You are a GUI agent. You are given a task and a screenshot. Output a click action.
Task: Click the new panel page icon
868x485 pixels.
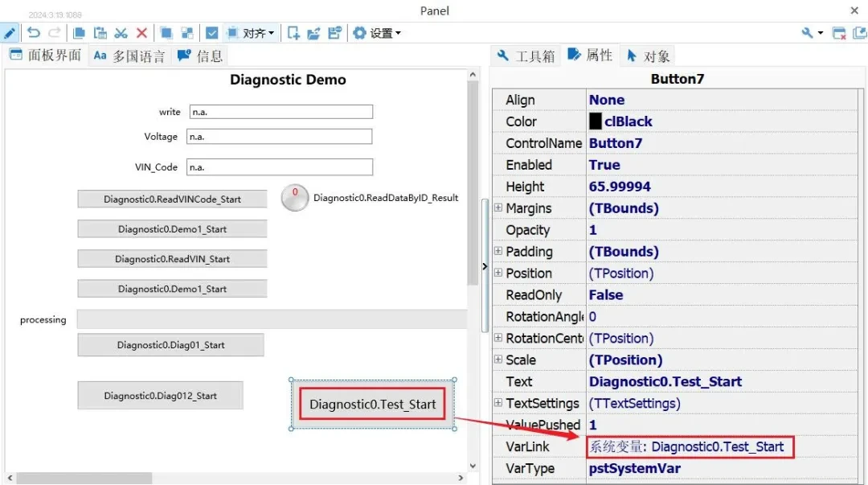[x=293, y=33]
